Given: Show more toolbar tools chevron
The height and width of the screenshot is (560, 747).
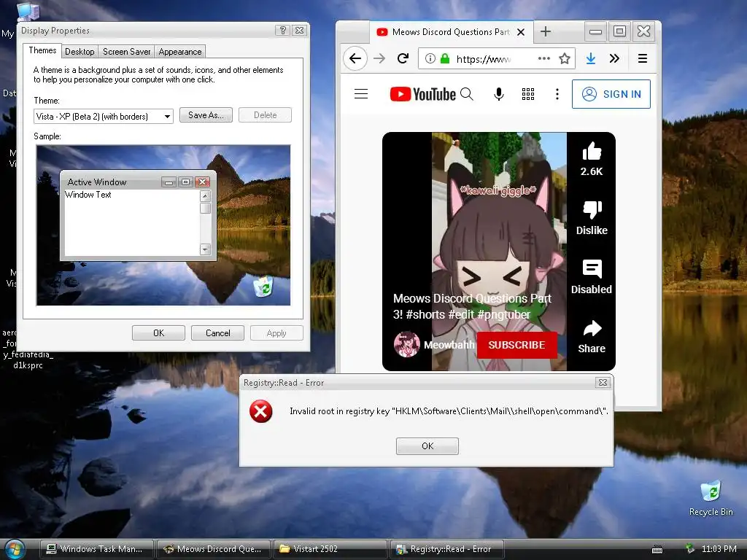Looking at the screenshot, I should pos(614,58).
